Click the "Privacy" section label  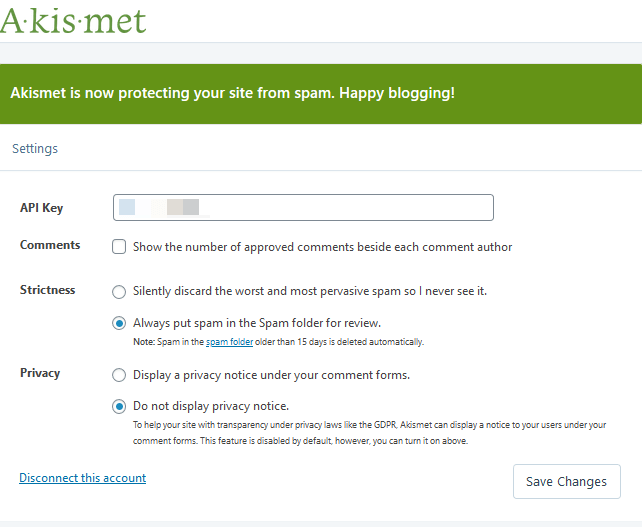[40, 373]
